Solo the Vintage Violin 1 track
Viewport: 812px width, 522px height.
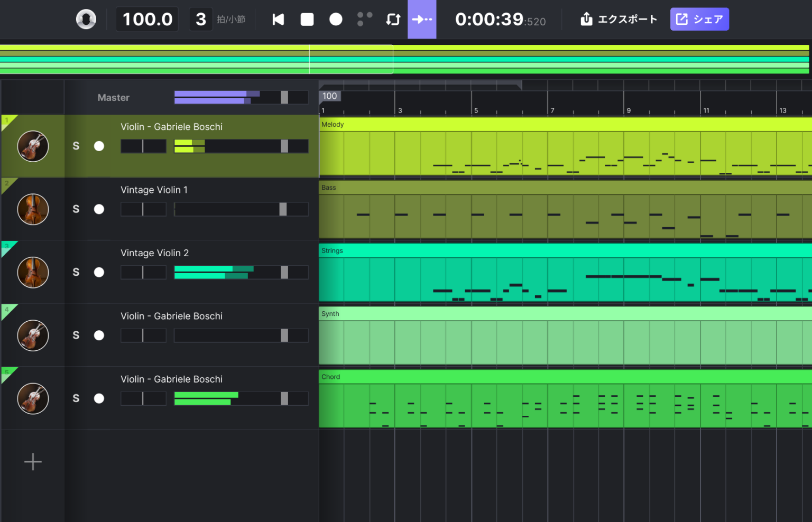(76, 209)
